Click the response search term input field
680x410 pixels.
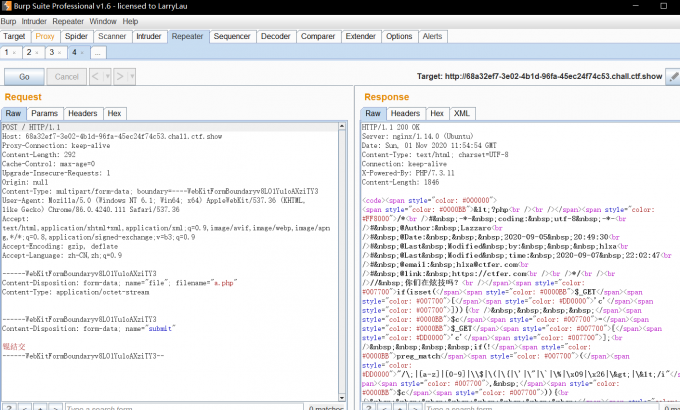pos(542,407)
